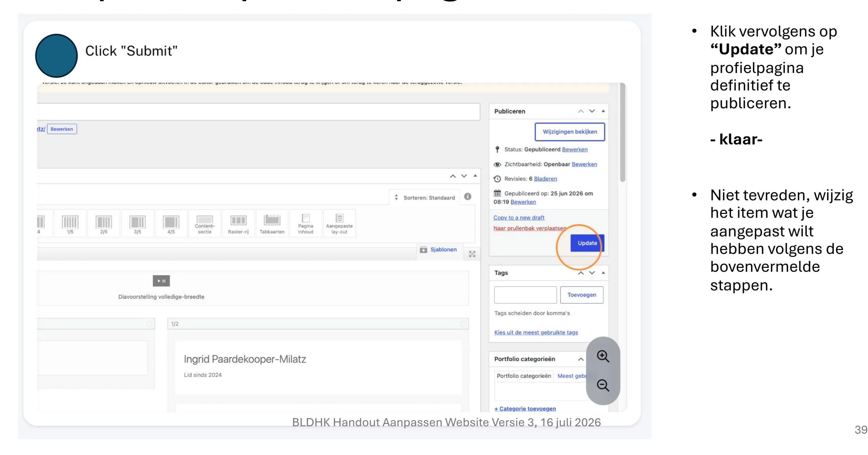Viewport: 868px width, 455px height.
Task: Click Kies uit de meest gebruikte tags
Action: [536, 332]
